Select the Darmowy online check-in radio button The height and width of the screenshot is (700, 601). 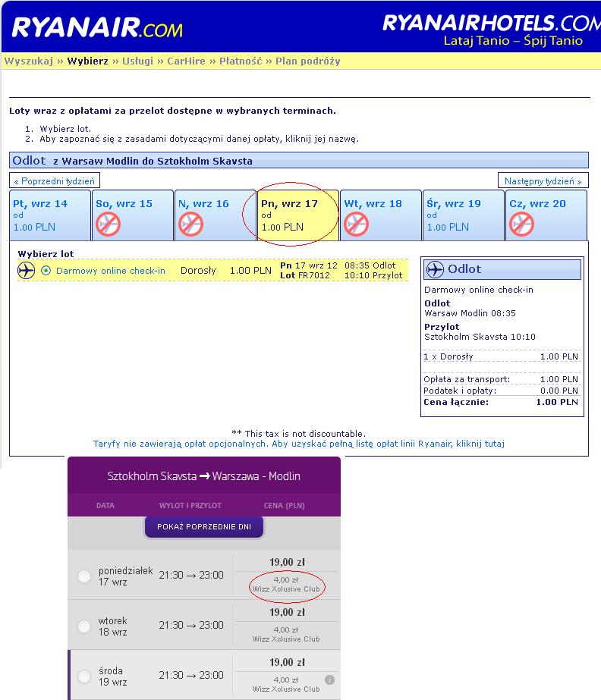pos(46,271)
